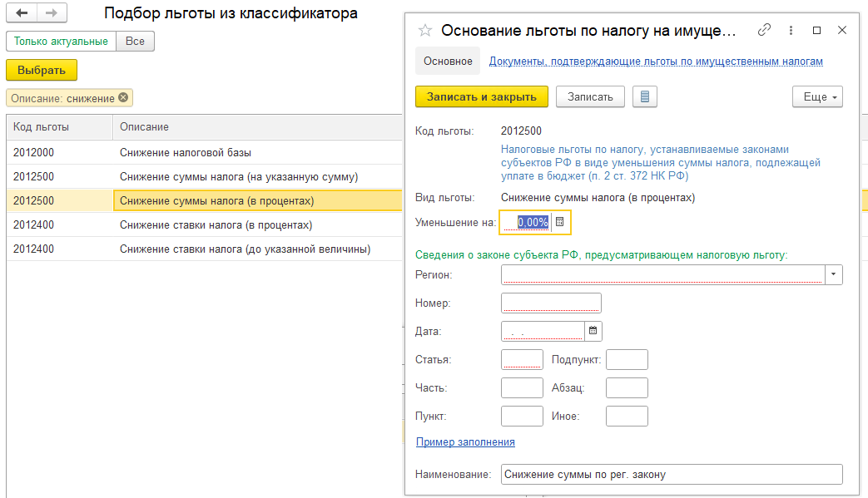Switch filter to Все

click(x=135, y=42)
